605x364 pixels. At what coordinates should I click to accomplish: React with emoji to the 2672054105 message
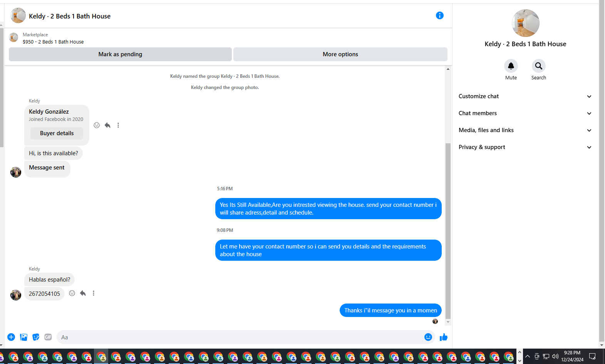pos(72,293)
